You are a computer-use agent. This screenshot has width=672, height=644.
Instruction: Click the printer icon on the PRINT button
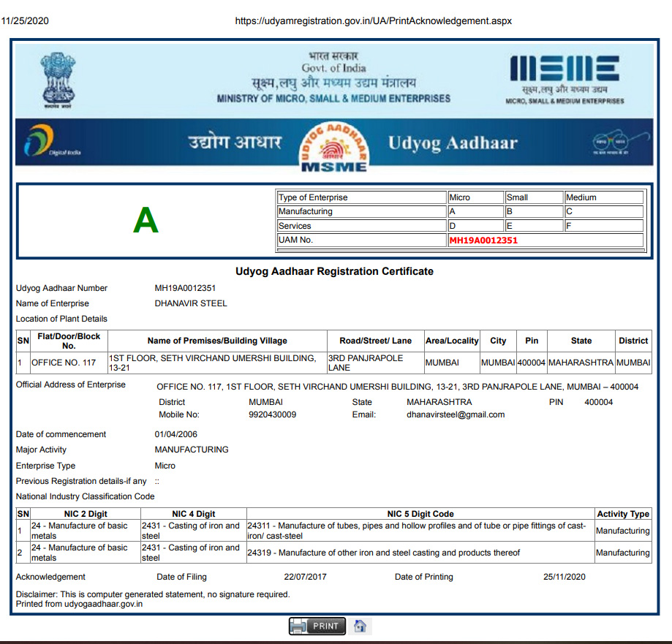point(299,626)
